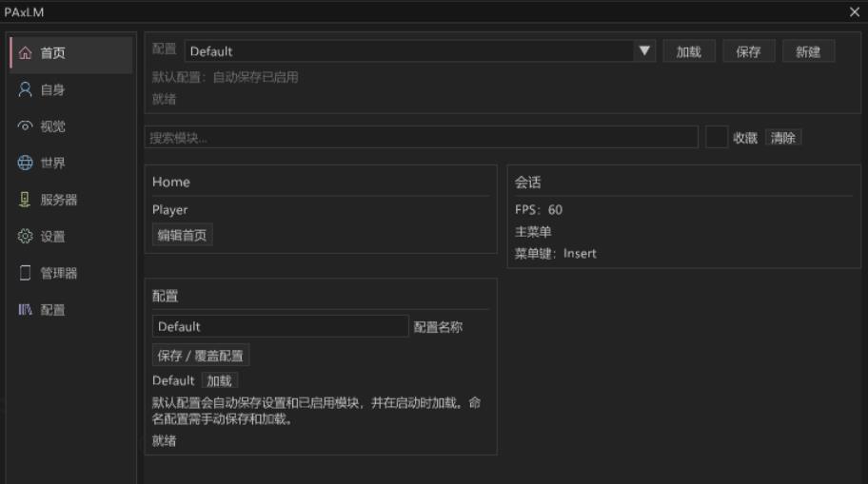Click the Default config combo box
The width and height of the screenshot is (868, 484).
coord(420,51)
